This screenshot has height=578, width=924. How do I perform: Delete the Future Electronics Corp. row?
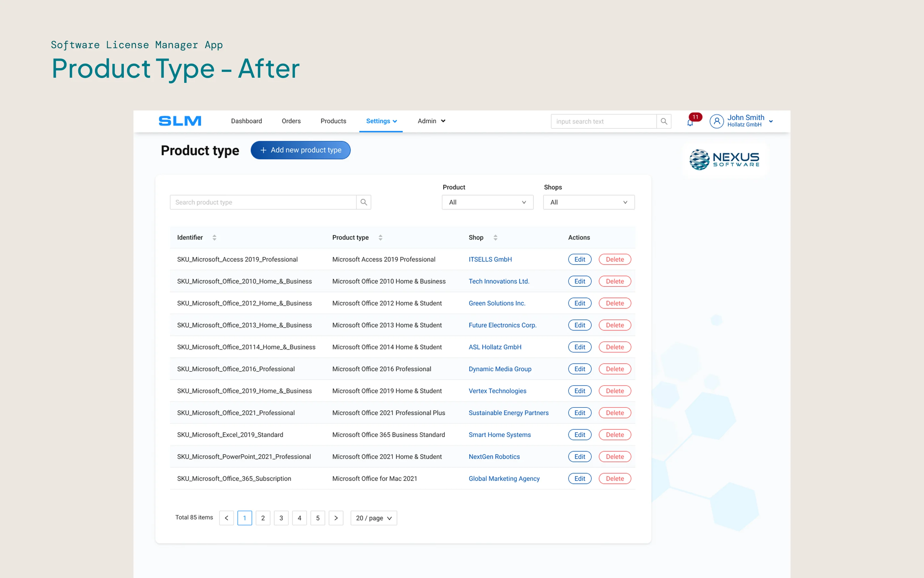click(x=615, y=325)
